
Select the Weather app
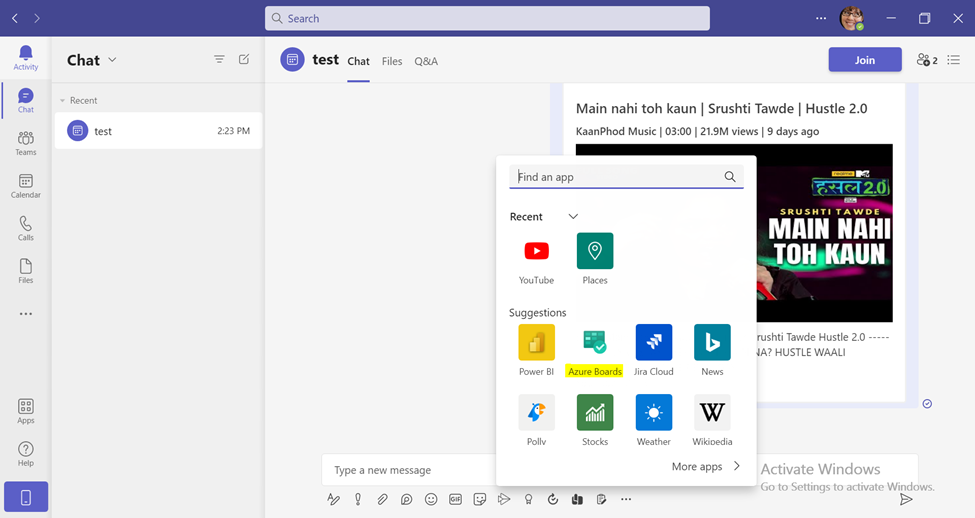pos(654,420)
